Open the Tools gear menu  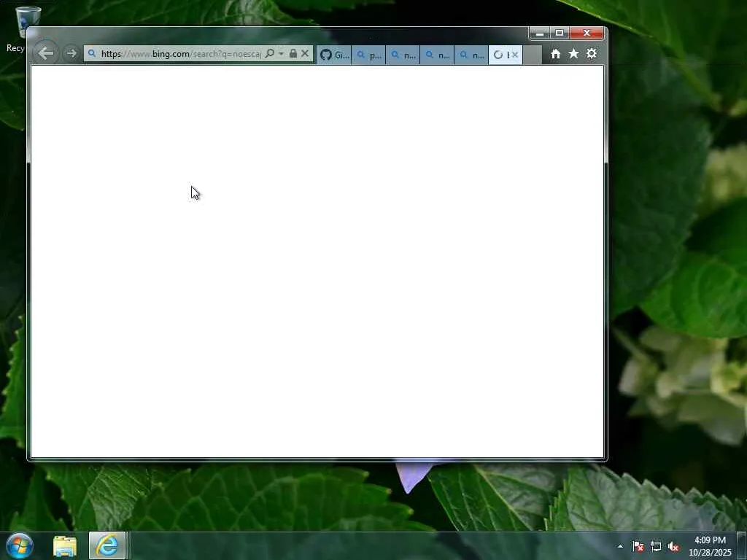(591, 54)
